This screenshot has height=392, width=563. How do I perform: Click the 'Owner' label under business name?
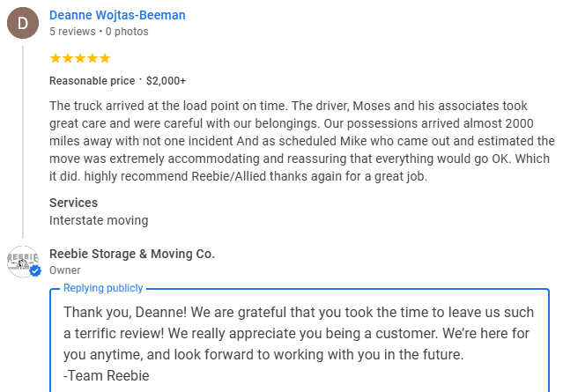(x=65, y=270)
